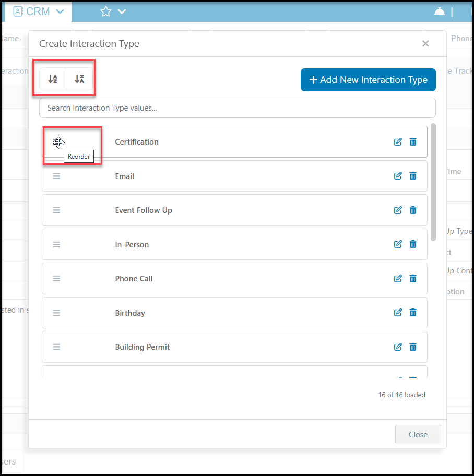Select the Event Follow Up row label
The height and width of the screenshot is (476, 474).
pos(144,210)
